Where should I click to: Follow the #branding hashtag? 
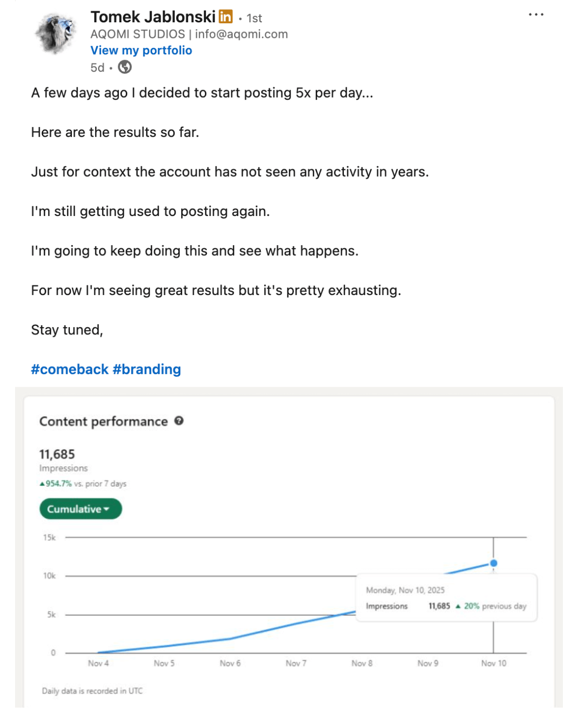147,369
